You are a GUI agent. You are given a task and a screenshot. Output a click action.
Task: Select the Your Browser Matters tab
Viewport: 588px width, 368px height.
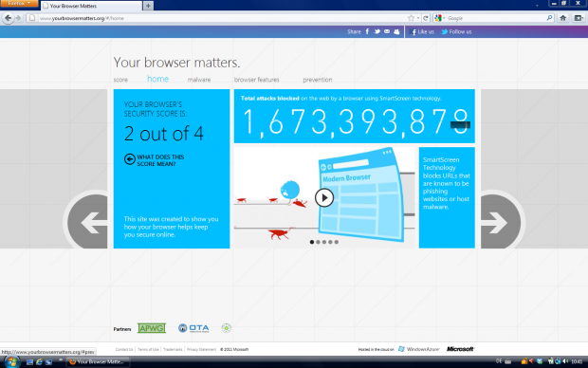[91, 6]
